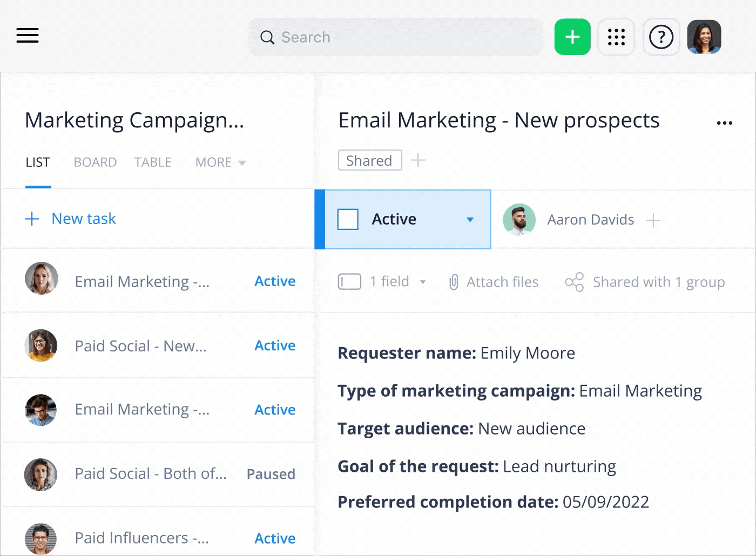Image resolution: width=756 pixels, height=556 pixels.
Task: Open Shared with 1 group
Action: coord(659,282)
